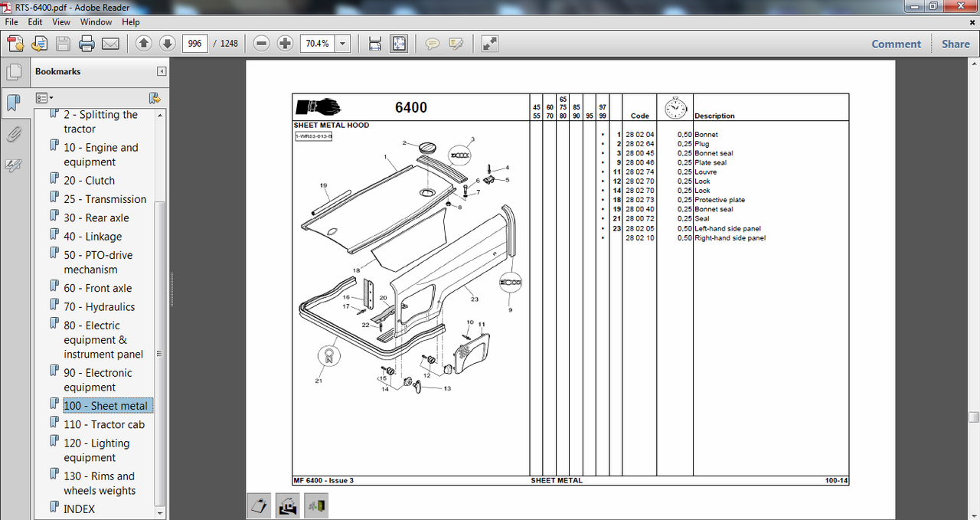
Task: Open the Share pane
Action: [955, 44]
